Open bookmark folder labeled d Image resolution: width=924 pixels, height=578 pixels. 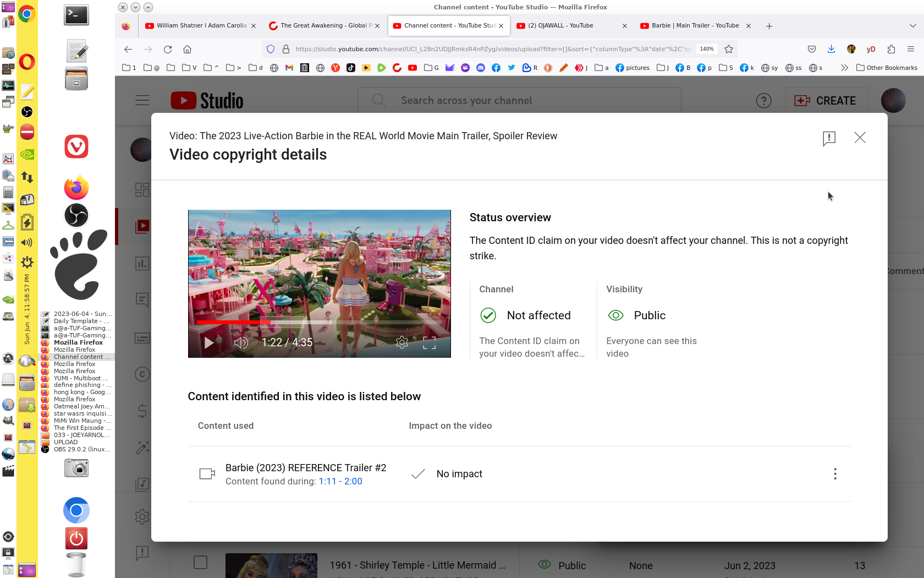tap(256, 68)
